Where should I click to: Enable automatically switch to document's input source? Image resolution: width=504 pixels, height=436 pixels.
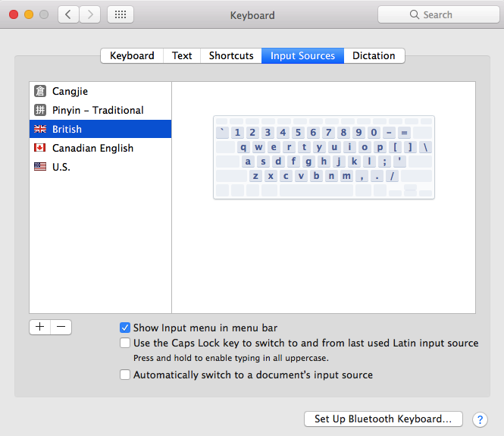click(x=125, y=375)
